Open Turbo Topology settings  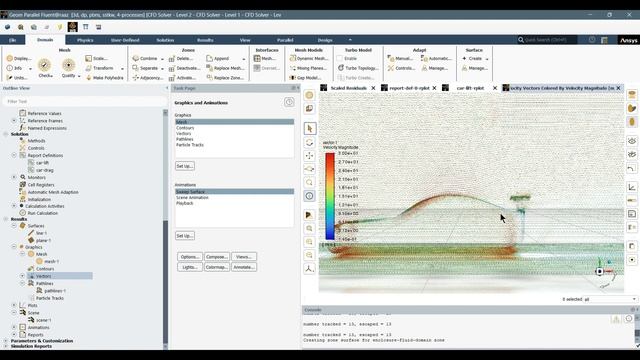click(358, 68)
